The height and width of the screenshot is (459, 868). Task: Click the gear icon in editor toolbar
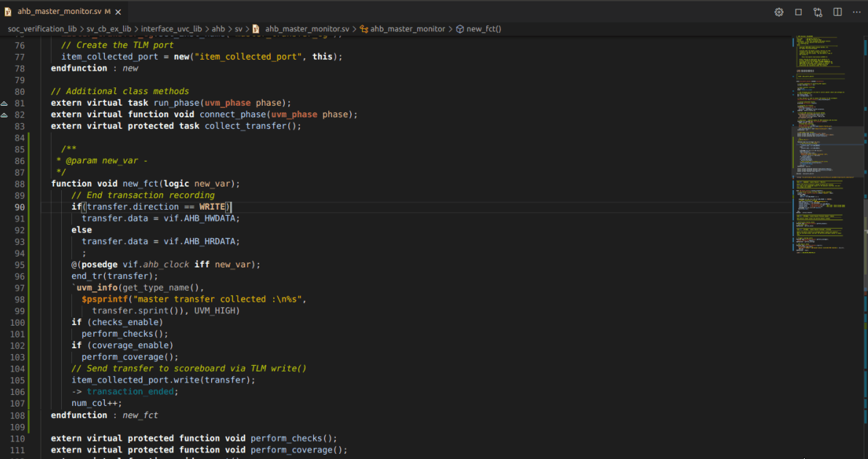click(778, 12)
